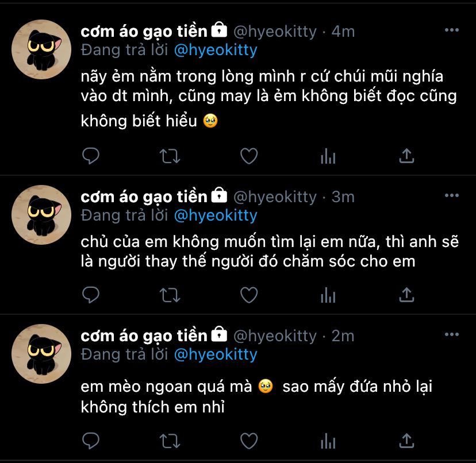
Task: Retweet the 'chủ của em' tweet
Action: 170,295
